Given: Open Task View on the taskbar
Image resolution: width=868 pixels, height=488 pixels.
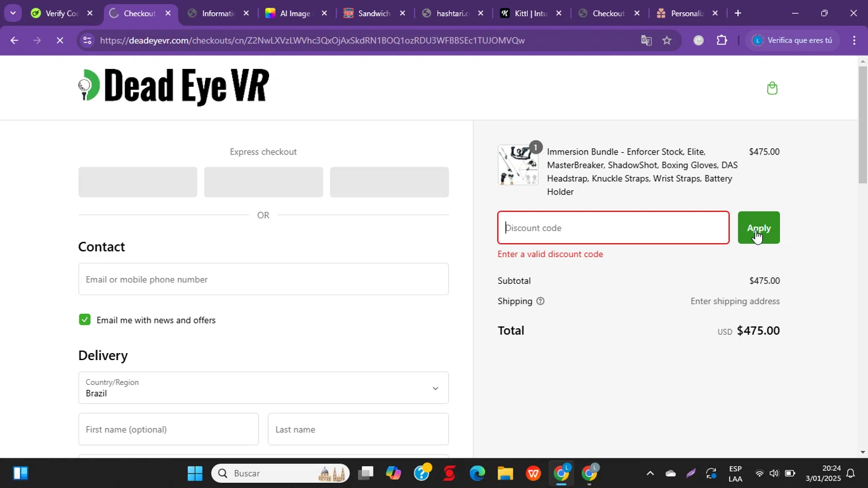Looking at the screenshot, I should [x=366, y=474].
